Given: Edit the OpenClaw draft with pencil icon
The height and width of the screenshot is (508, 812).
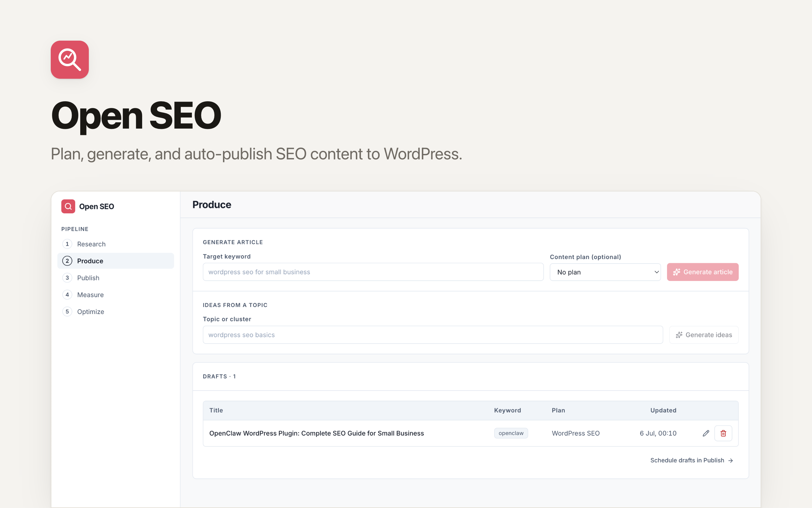Looking at the screenshot, I should point(706,433).
